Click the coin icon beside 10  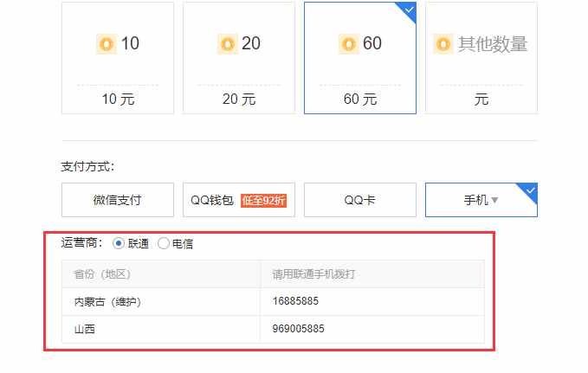107,44
